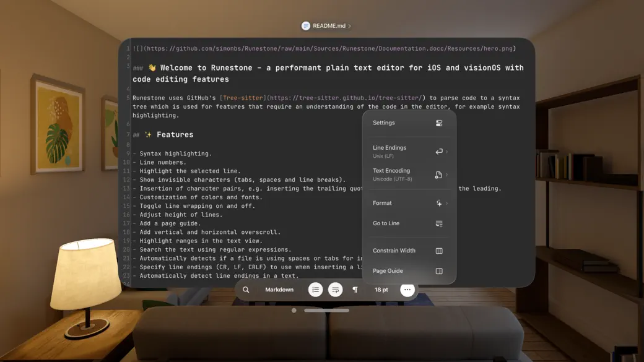Expand the Text Encoding submenu
The image size is (644, 362).
point(409,175)
